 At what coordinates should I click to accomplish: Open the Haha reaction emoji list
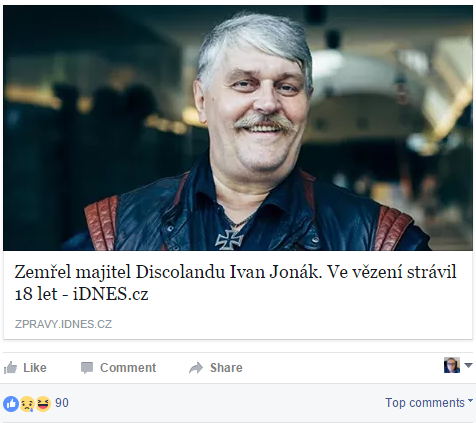coord(43,404)
